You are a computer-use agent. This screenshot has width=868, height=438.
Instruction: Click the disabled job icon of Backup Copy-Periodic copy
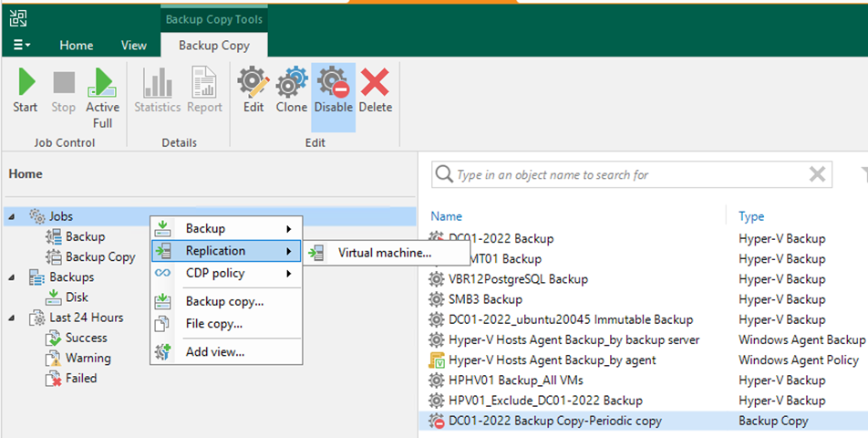(x=437, y=421)
